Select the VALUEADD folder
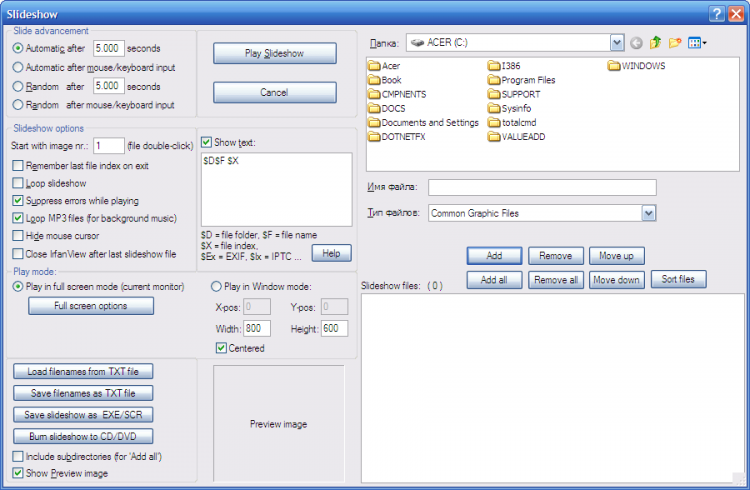The width and height of the screenshot is (750, 490). point(517,137)
